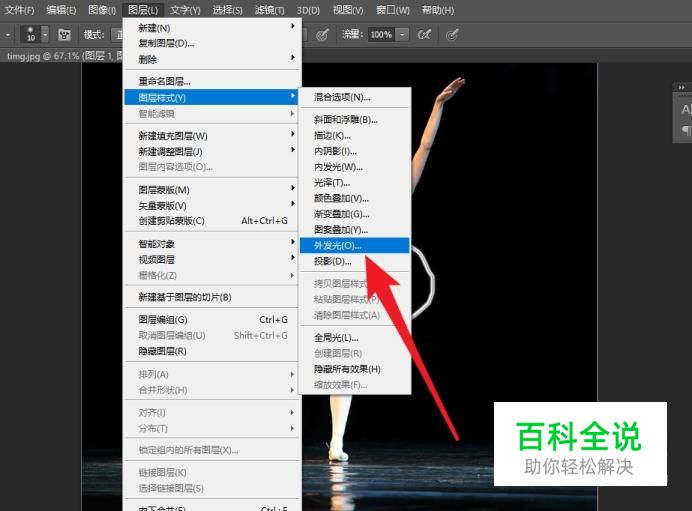Click 描边(K)... stroke menu entry
692x511 pixels.
332,135
